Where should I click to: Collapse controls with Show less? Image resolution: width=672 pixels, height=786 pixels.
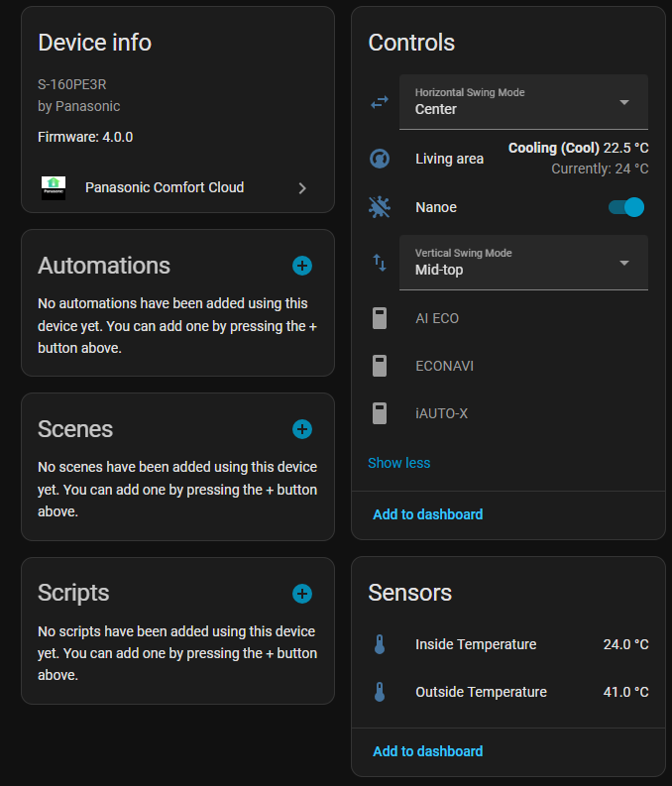398,463
